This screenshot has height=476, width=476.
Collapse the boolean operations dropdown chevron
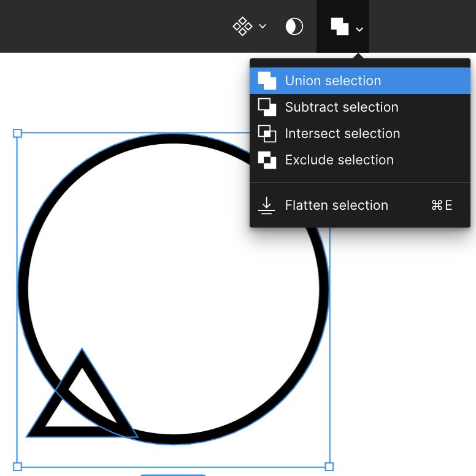359,29
